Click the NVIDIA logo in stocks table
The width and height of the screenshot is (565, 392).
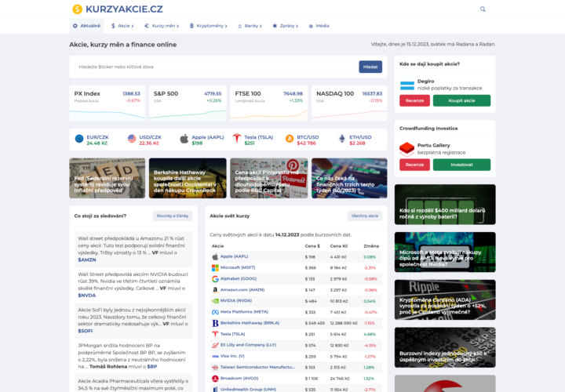coord(215,301)
